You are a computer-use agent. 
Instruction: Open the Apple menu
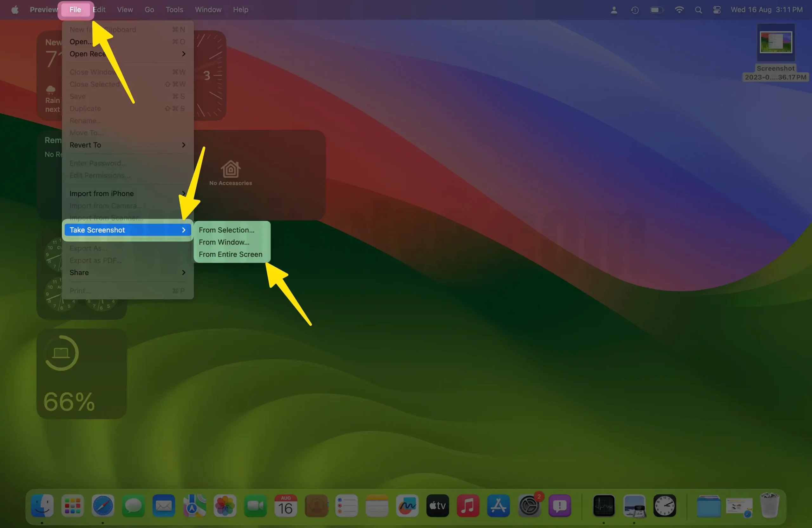[x=15, y=10]
